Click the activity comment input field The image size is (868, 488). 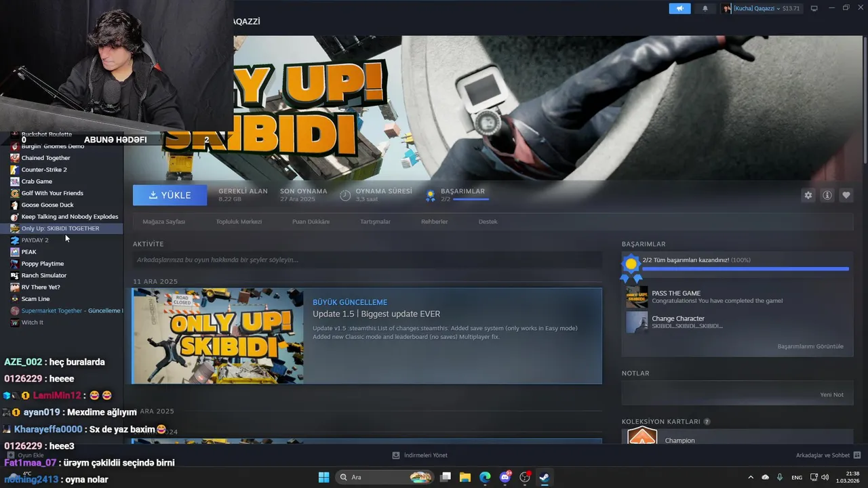click(367, 260)
